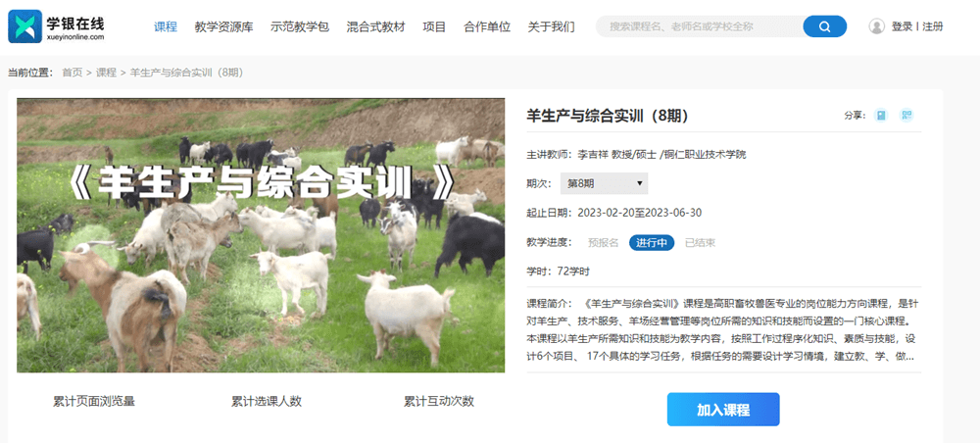The image size is (980, 443).
Task: Open the 课程 navigation tab
Action: (166, 26)
